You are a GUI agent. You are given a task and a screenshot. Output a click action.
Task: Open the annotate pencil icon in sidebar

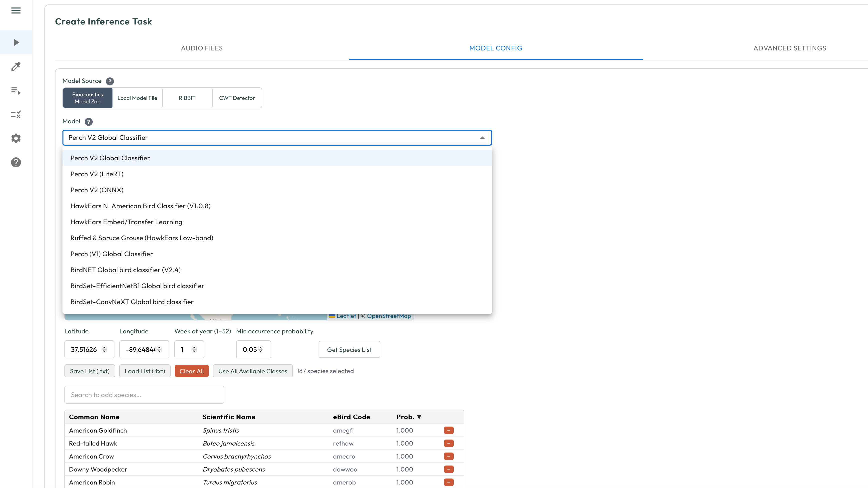point(16,66)
